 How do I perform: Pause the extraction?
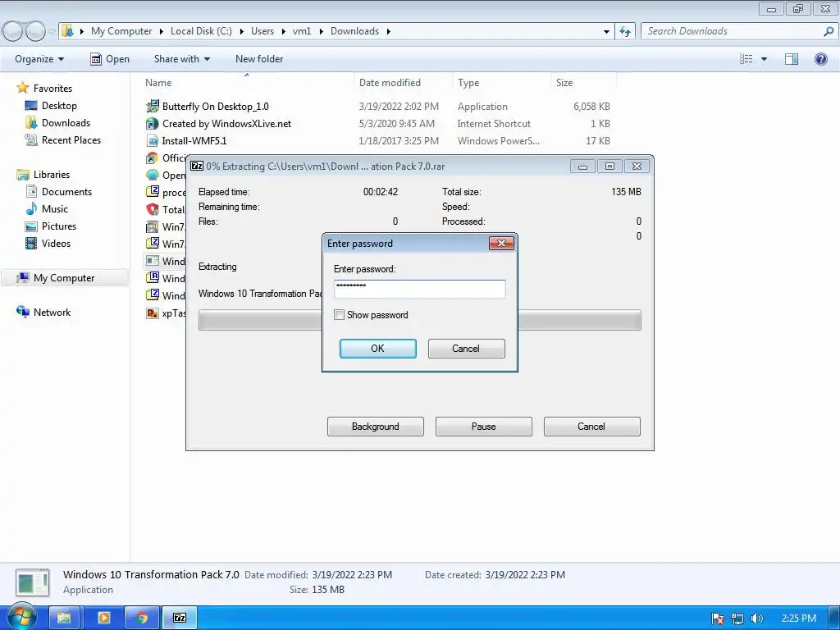pyautogui.click(x=484, y=427)
